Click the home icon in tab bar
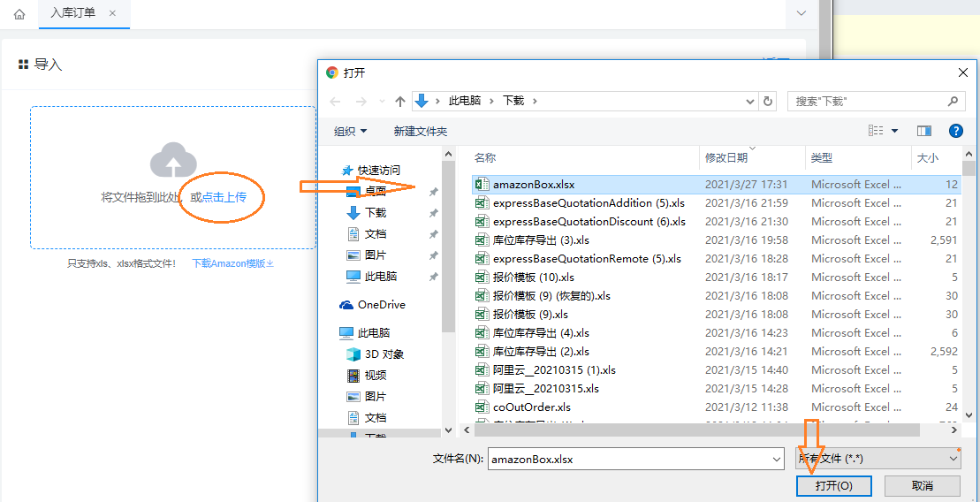This screenshot has width=980, height=502. [19, 14]
